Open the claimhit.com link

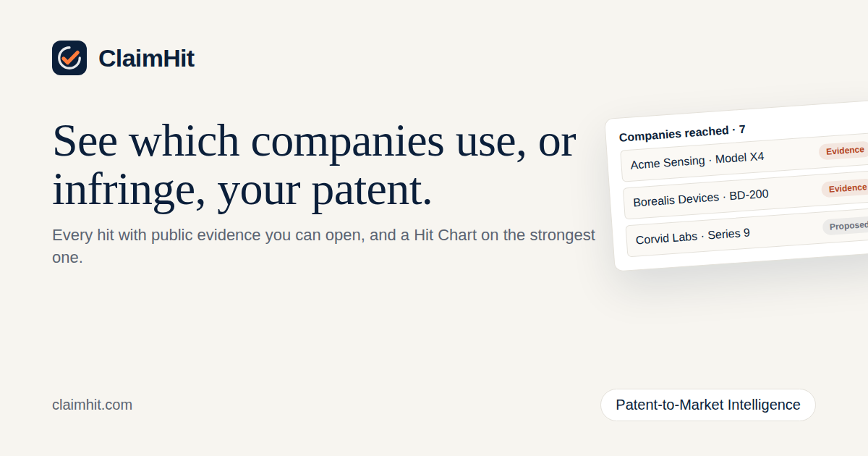92,405
